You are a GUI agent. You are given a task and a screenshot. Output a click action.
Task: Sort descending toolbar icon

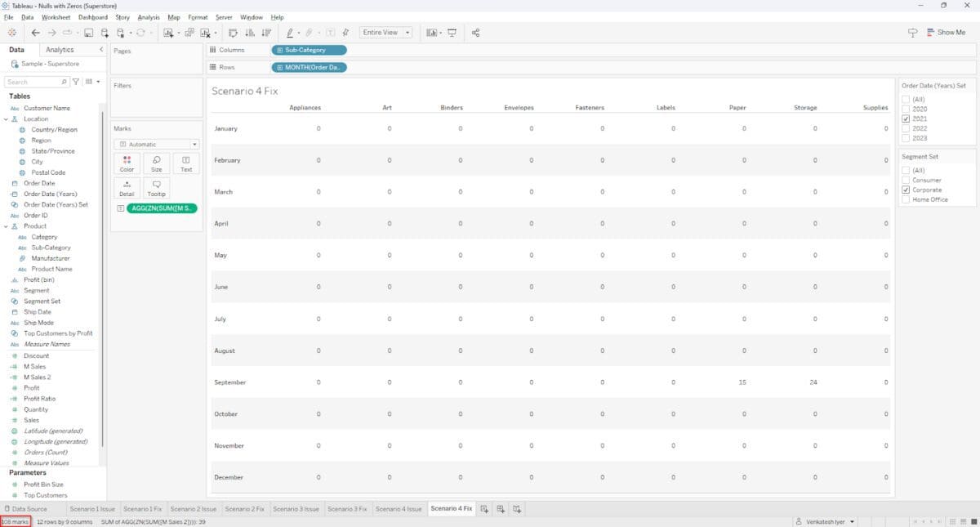click(x=266, y=33)
